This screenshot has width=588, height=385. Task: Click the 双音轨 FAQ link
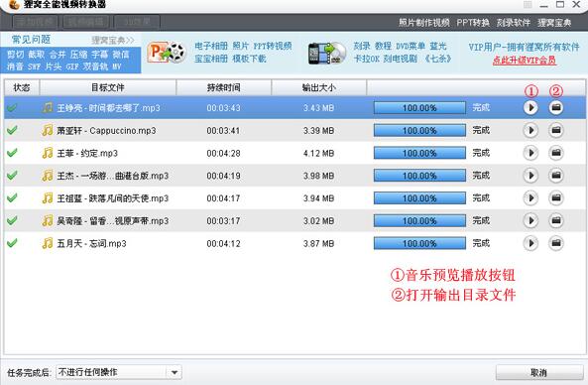click(x=95, y=66)
